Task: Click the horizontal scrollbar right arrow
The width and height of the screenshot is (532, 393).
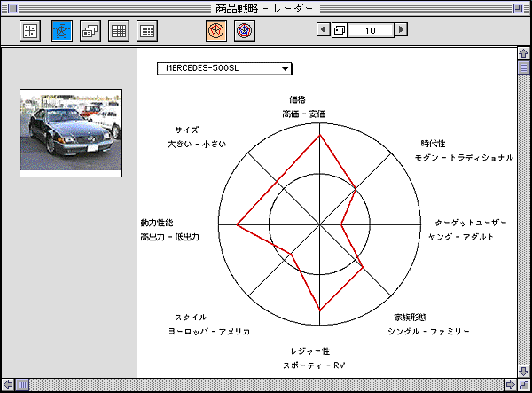Action: click(510, 385)
